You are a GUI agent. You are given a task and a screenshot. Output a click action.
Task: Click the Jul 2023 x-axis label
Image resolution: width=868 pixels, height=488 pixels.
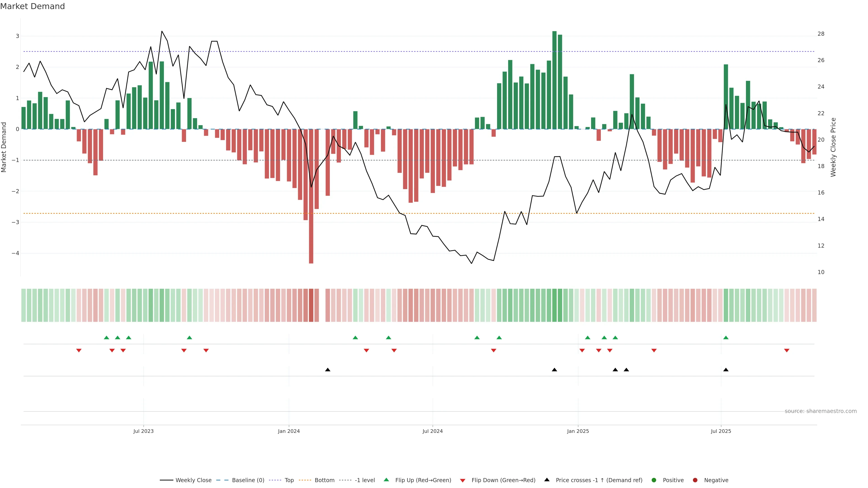(144, 431)
